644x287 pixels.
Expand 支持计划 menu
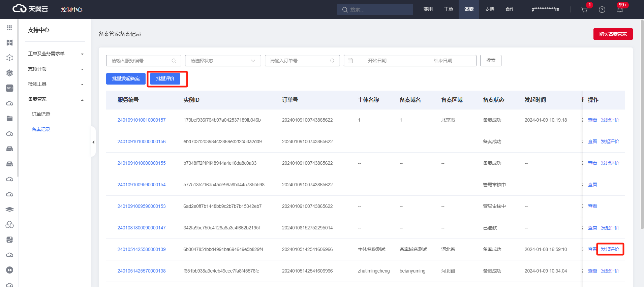(x=56, y=69)
